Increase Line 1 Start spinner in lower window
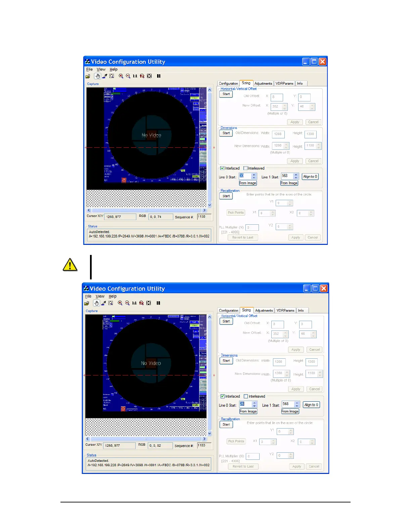Screen dimensions: 411x532 [297, 403]
